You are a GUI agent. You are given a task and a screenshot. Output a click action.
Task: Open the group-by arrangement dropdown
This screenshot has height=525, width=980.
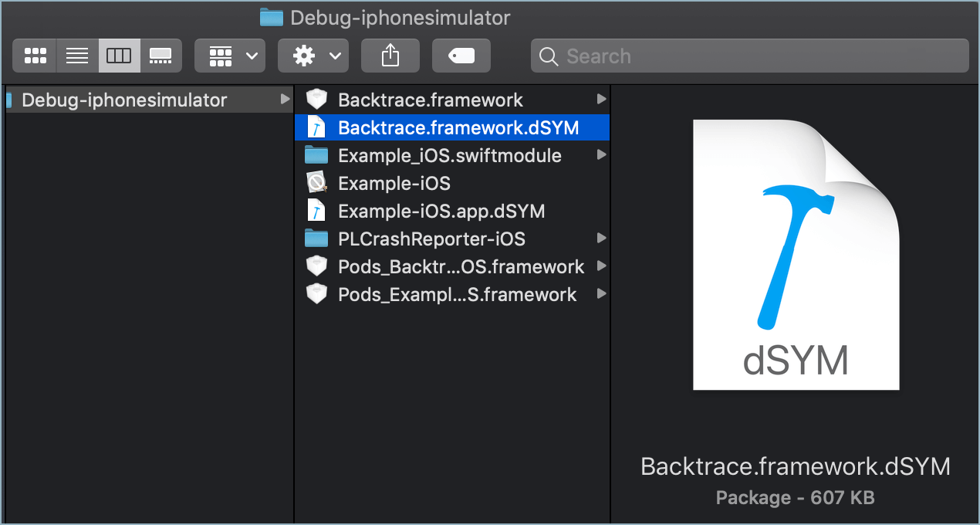[230, 56]
